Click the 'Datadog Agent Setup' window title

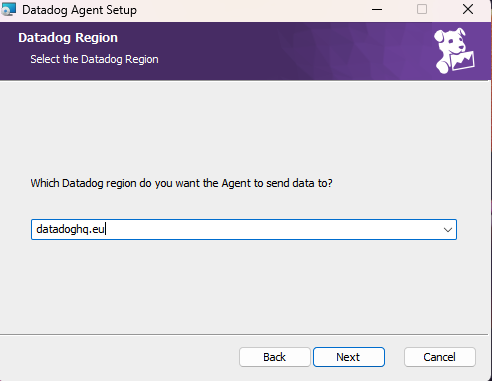pyautogui.click(x=79, y=10)
